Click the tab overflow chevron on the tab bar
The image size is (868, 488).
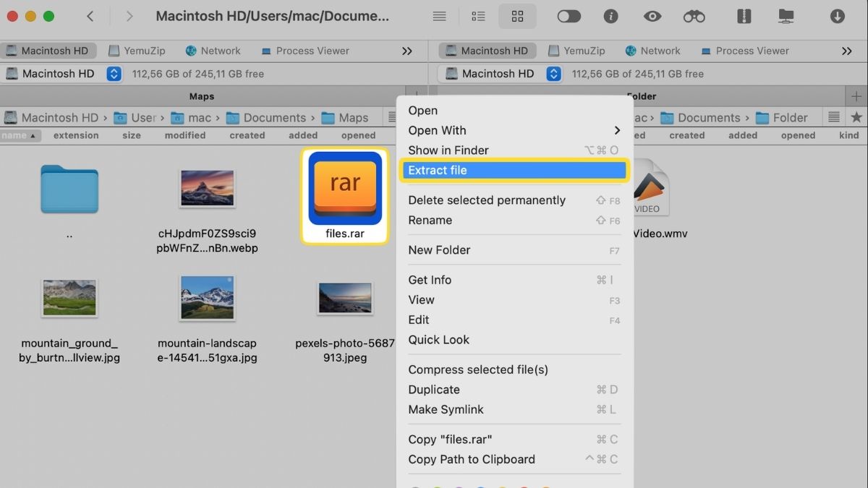[407, 51]
